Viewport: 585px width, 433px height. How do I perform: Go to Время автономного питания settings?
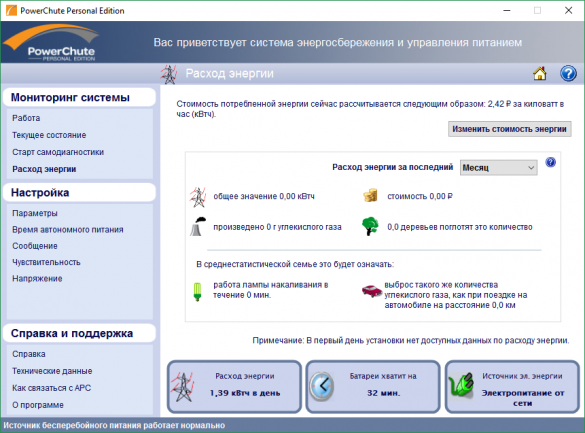coord(68,230)
